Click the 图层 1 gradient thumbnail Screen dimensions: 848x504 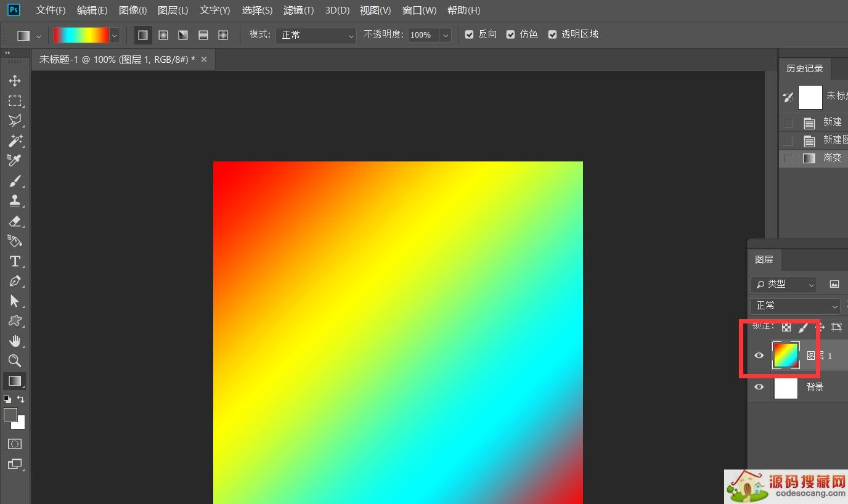(786, 356)
